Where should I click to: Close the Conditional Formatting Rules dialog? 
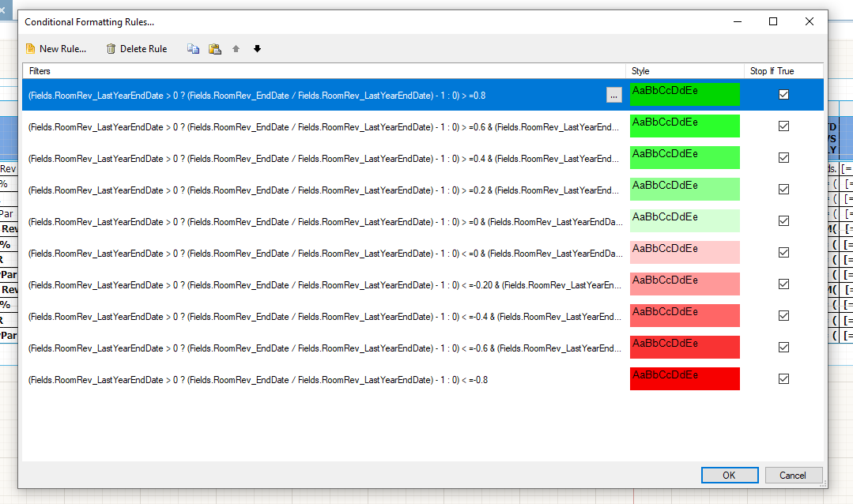[810, 22]
